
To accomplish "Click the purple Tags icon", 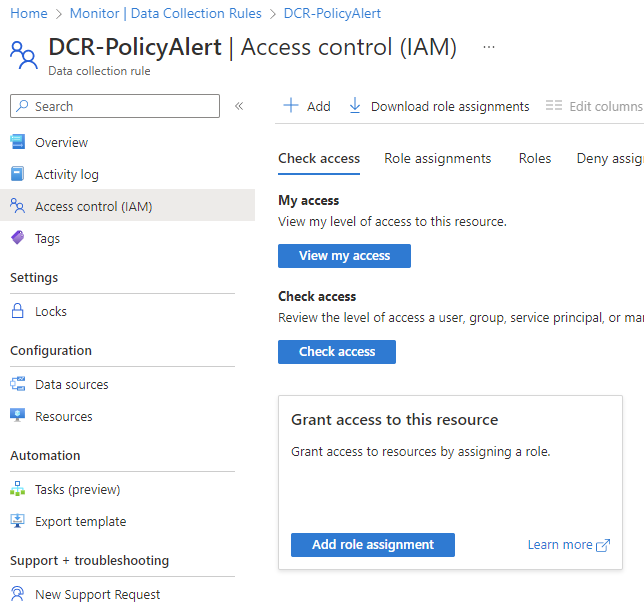I will pyautogui.click(x=18, y=238).
